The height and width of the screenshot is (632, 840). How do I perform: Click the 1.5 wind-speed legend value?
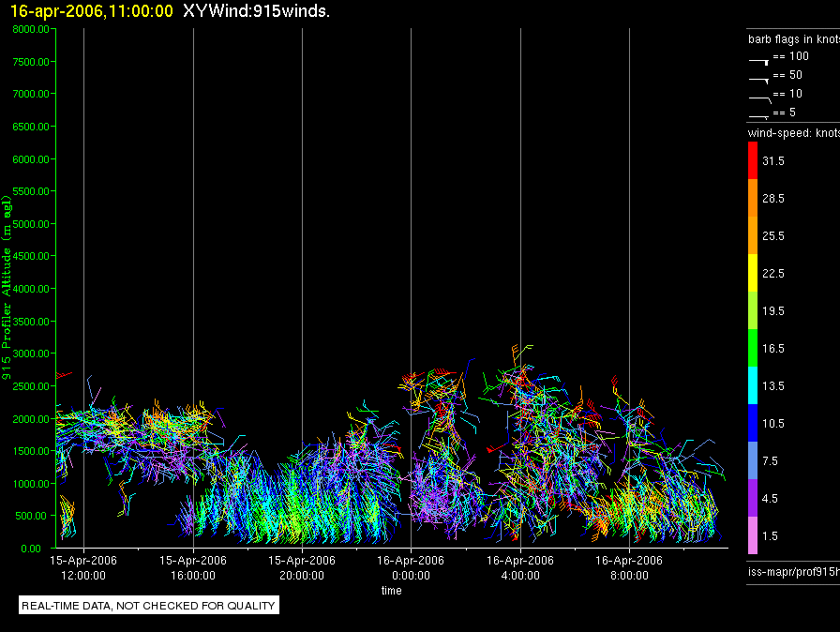770,535
